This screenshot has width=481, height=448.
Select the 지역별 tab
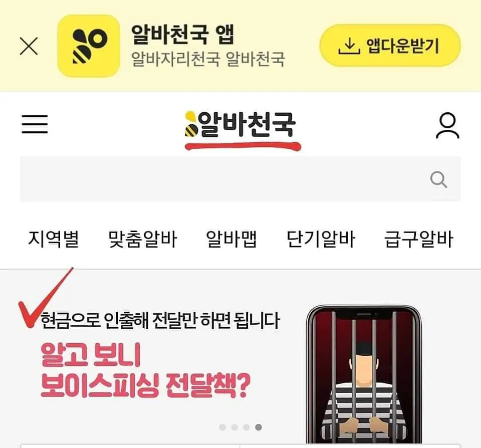[54, 239]
